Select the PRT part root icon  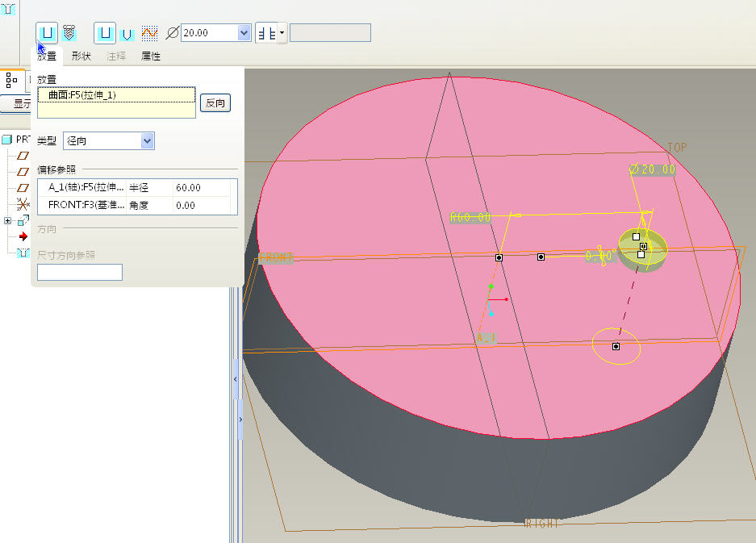[x=6, y=140]
